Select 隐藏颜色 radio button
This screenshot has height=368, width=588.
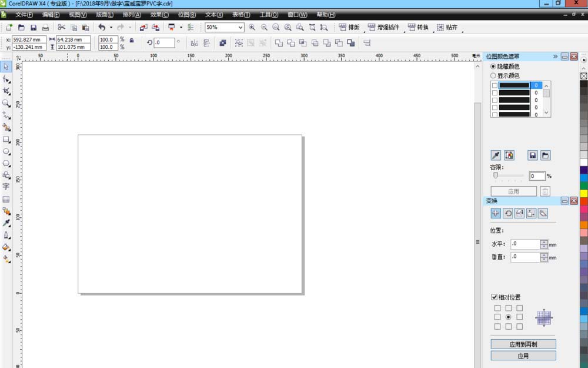click(493, 67)
